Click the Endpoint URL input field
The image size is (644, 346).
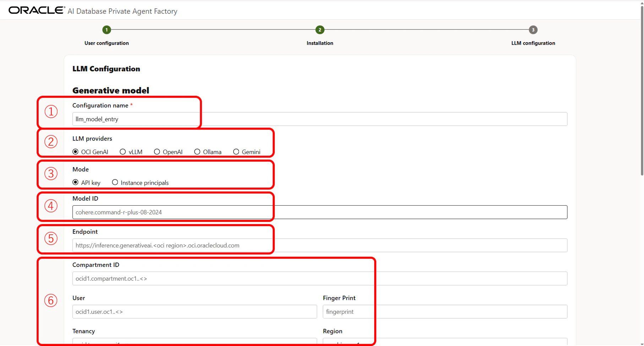(320, 245)
